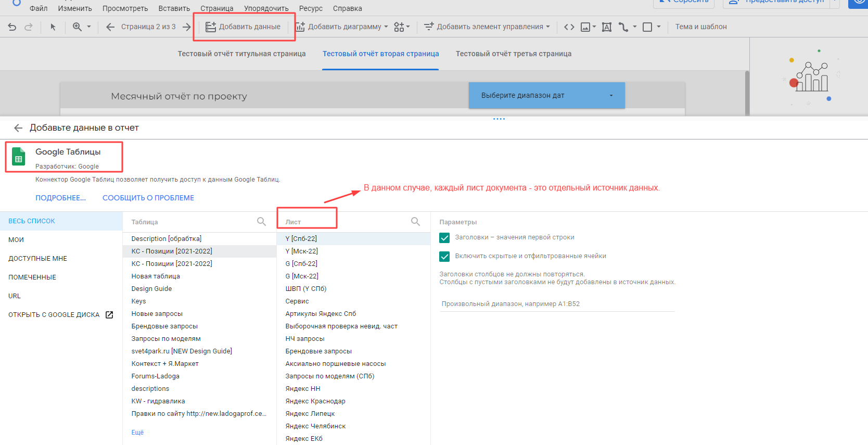This screenshot has width=868, height=445.
Task: Go to next page arrow
Action: (x=187, y=27)
